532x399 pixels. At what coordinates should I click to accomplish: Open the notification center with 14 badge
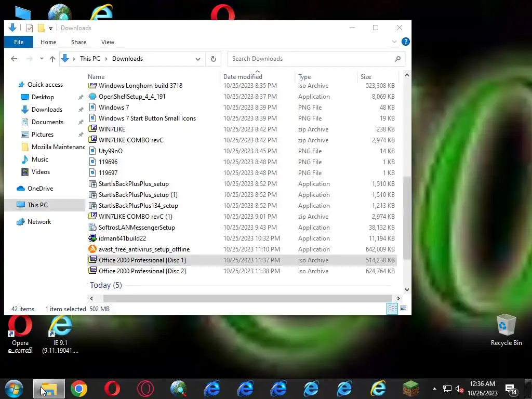pyautogui.click(x=511, y=389)
